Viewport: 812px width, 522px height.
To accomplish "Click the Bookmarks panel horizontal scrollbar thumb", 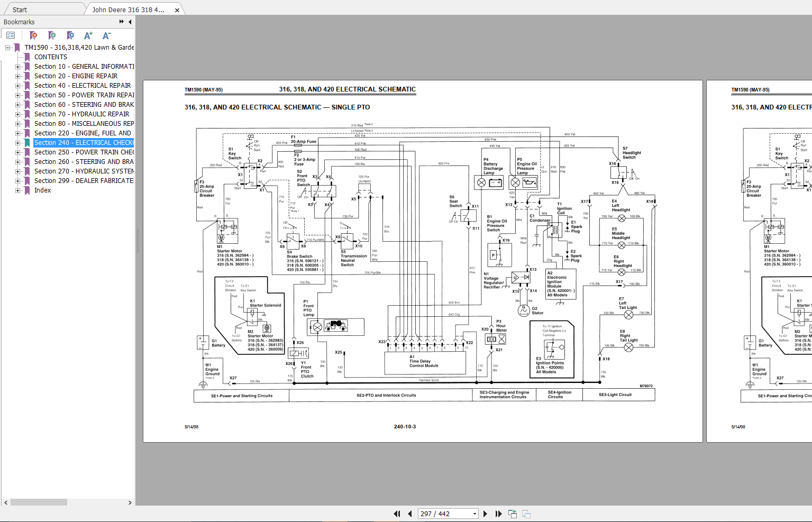I will click(x=39, y=502).
